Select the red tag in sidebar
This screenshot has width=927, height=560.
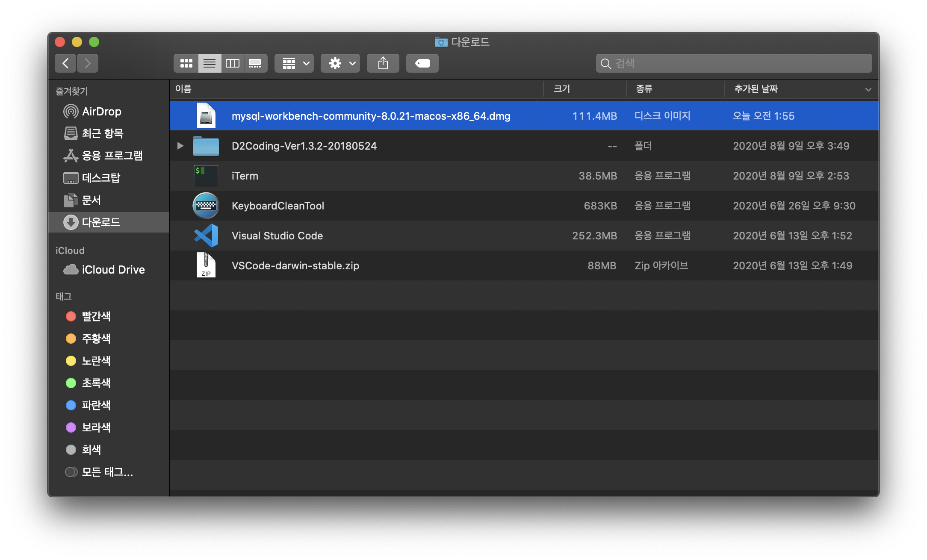pos(96,316)
